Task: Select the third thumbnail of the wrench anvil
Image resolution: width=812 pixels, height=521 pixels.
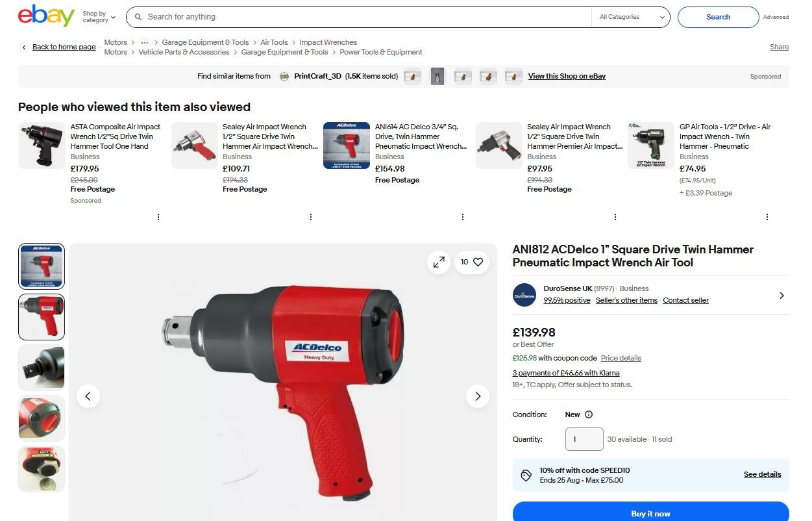Action: click(x=42, y=368)
